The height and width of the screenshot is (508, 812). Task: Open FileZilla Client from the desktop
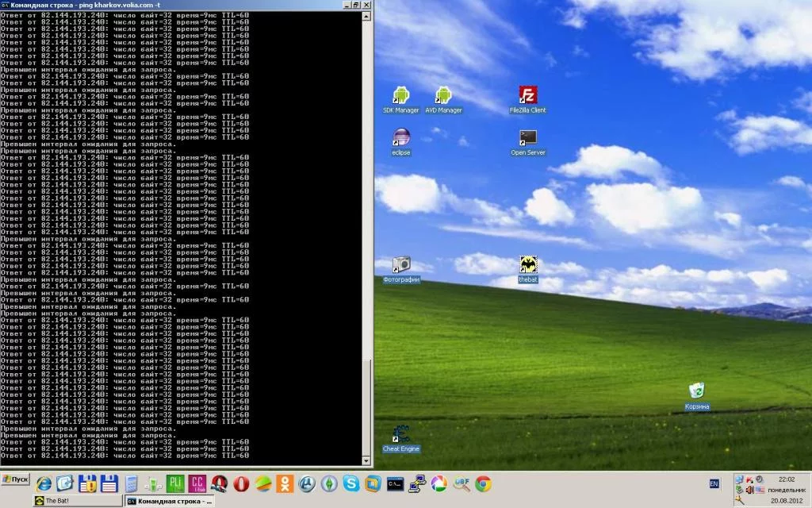pos(528,94)
